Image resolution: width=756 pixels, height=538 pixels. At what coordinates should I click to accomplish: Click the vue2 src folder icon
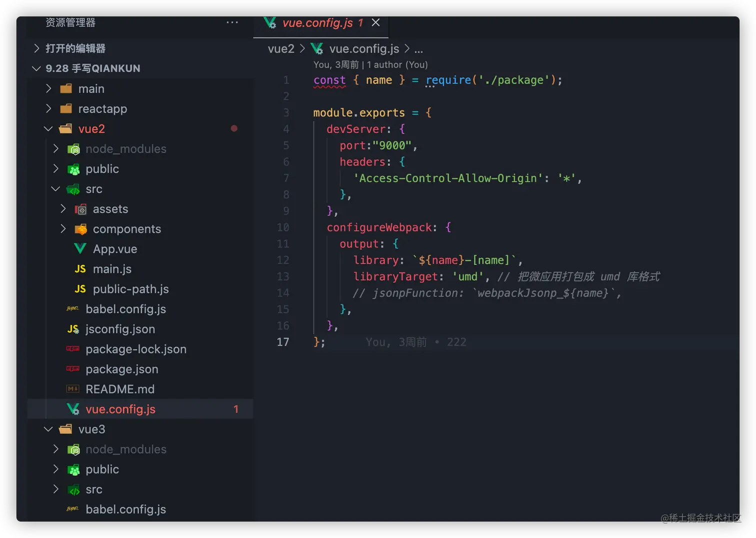pyautogui.click(x=73, y=189)
